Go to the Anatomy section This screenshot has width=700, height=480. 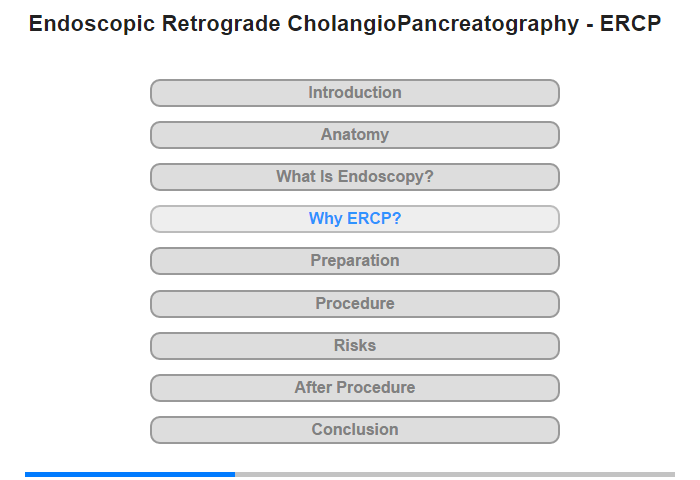pyautogui.click(x=354, y=135)
